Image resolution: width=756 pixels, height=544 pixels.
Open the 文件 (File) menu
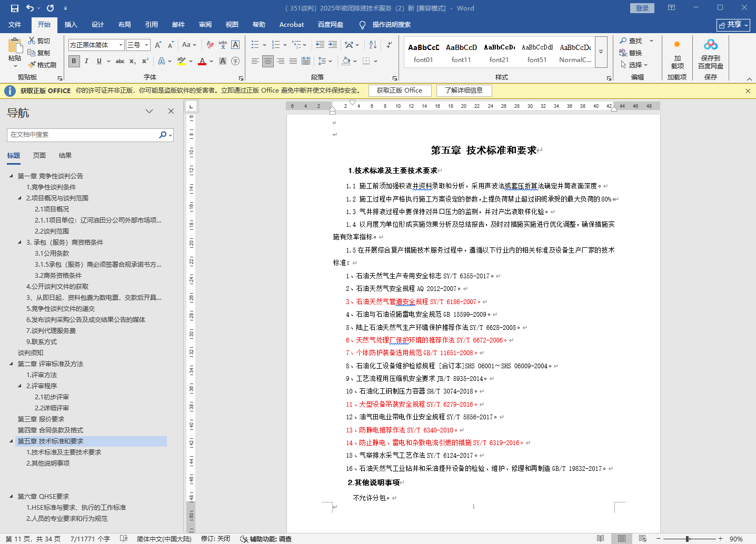[15, 25]
